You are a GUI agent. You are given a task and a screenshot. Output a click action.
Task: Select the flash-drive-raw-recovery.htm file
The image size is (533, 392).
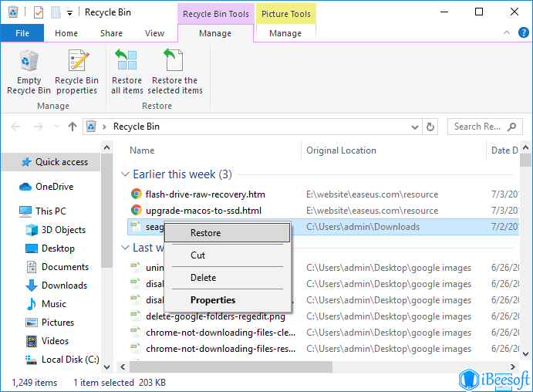[x=205, y=194]
